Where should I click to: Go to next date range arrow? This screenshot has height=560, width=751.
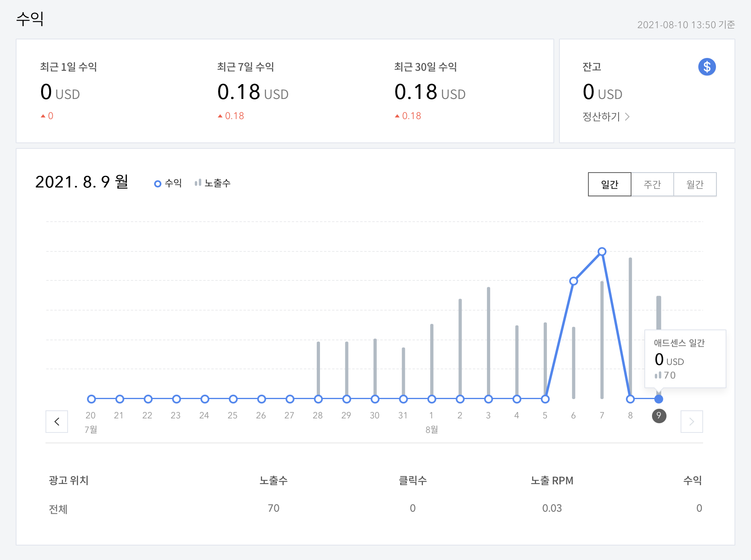(691, 422)
